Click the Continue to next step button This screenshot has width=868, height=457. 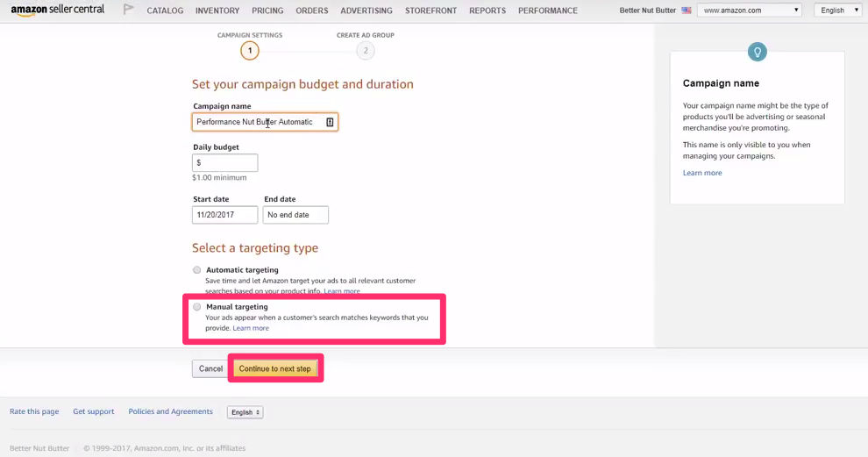(275, 368)
